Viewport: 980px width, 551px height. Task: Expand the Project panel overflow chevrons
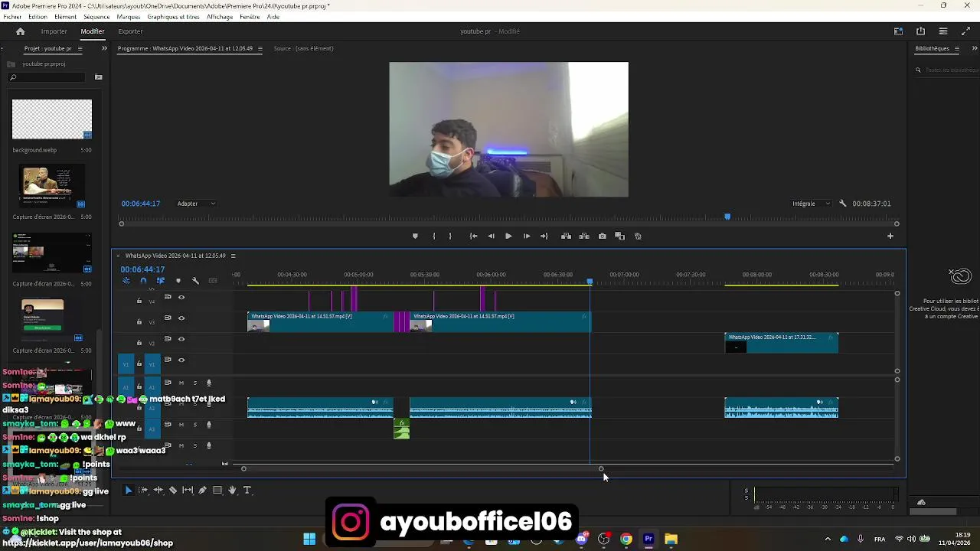[x=104, y=48]
